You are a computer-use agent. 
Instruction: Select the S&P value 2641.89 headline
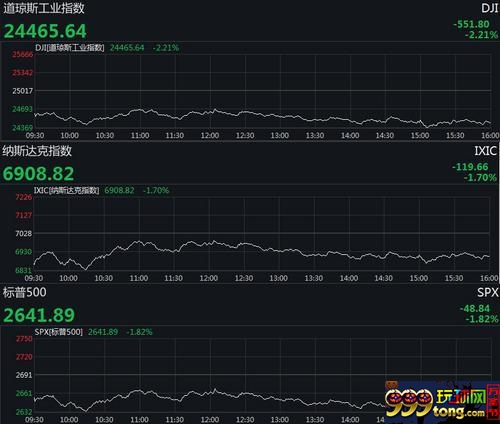click(39, 315)
